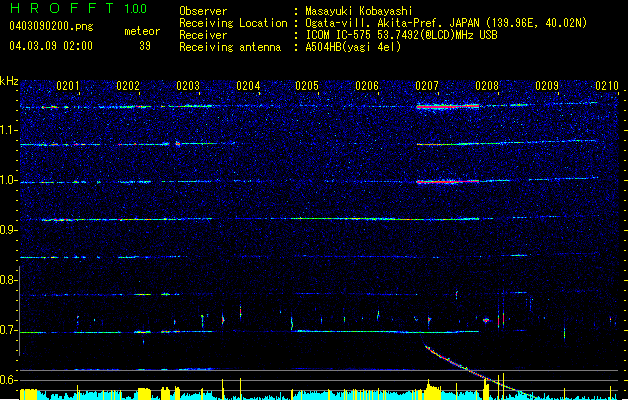This screenshot has width=629, height=400.
Task: Click the 0.7 frequency axis label
Action: (x=9, y=330)
